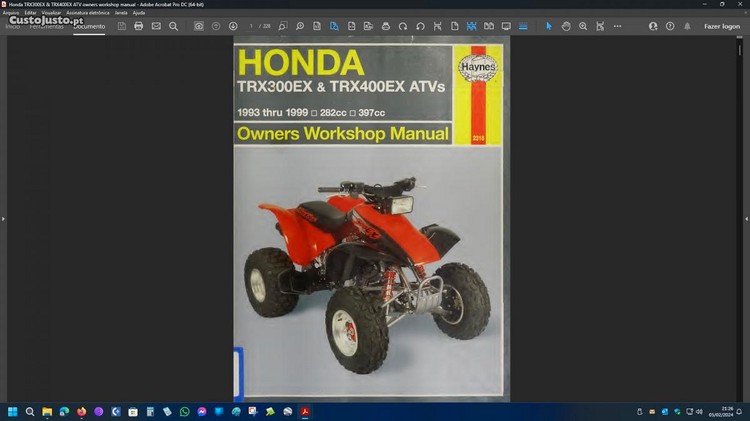This screenshot has height=421, width=750.
Task: Select the Hand pan tool
Action: click(x=566, y=26)
